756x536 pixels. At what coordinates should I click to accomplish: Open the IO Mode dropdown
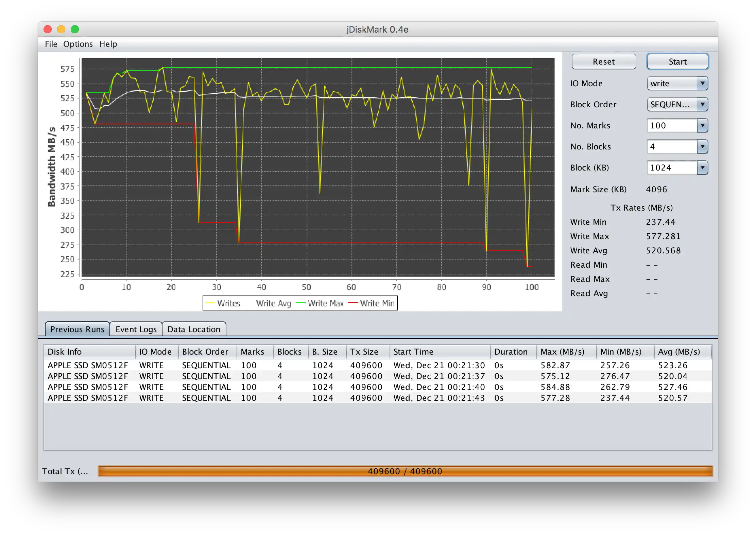[x=702, y=84]
